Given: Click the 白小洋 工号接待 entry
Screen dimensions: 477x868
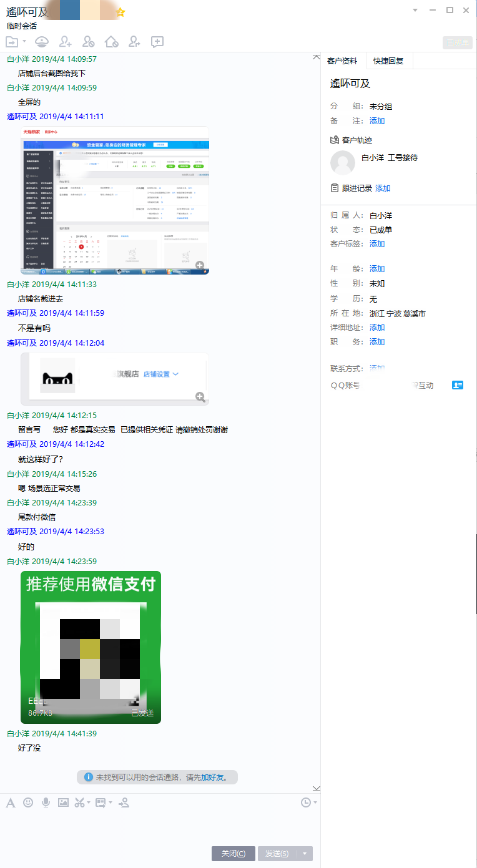Looking at the screenshot, I should click(x=390, y=158).
